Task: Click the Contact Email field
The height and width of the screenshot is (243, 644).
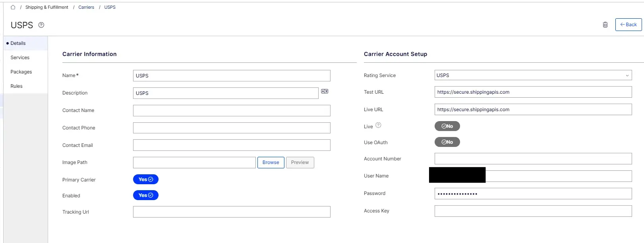Action: 232,145
